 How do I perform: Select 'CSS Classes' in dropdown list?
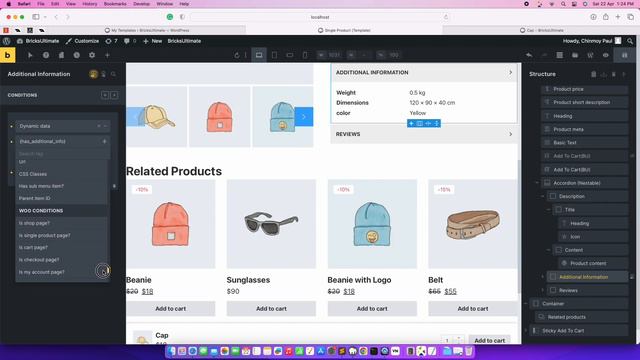pos(62,174)
